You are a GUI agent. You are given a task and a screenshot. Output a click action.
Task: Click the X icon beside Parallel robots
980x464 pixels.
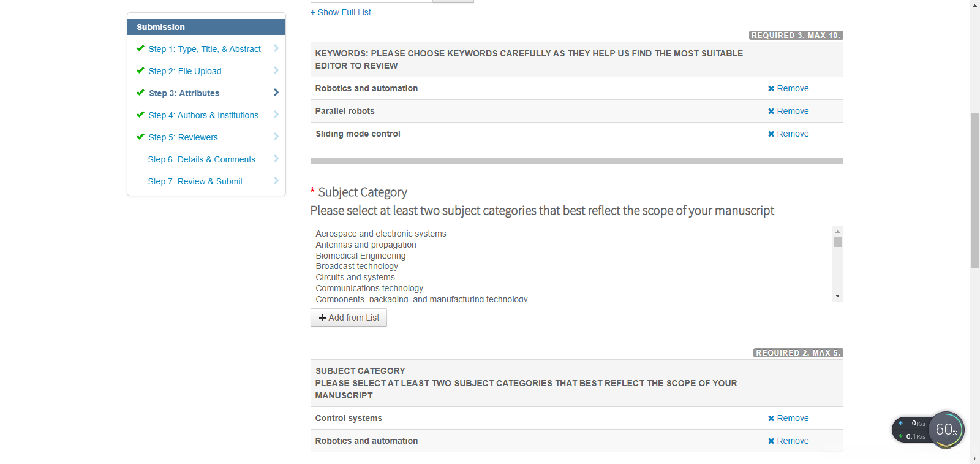771,112
